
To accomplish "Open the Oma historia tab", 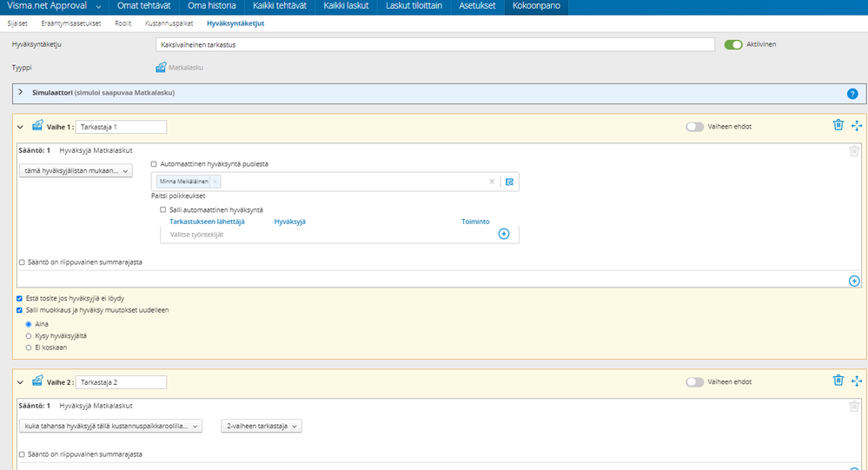I will (211, 6).
